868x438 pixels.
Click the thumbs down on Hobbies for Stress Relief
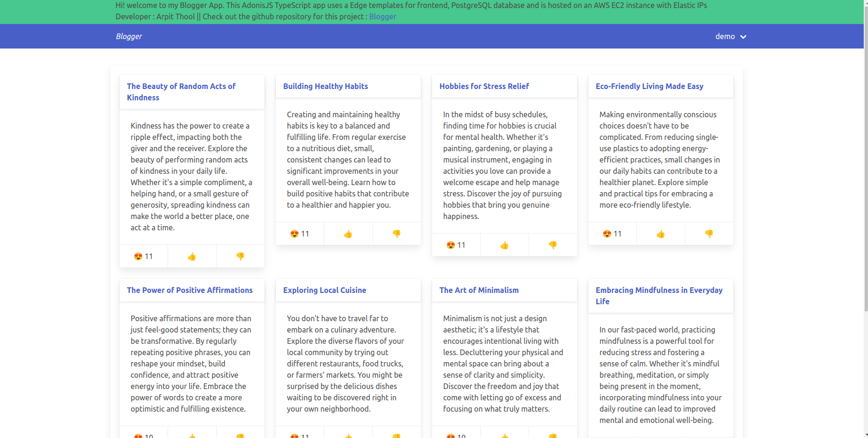(x=553, y=244)
